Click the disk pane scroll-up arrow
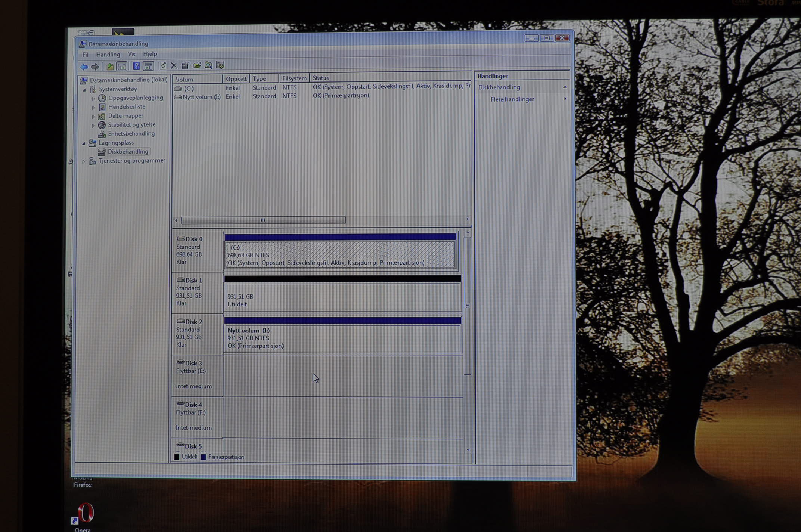 (x=467, y=233)
